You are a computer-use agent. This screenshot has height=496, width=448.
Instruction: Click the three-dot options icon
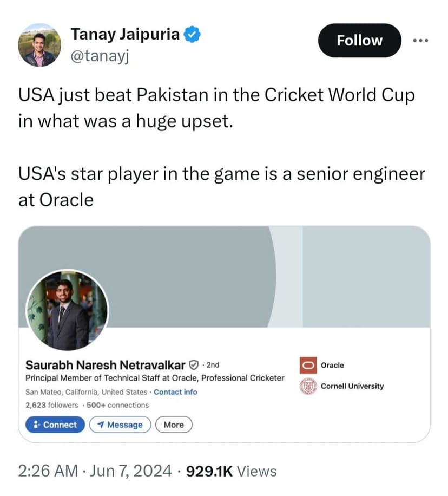point(421,40)
